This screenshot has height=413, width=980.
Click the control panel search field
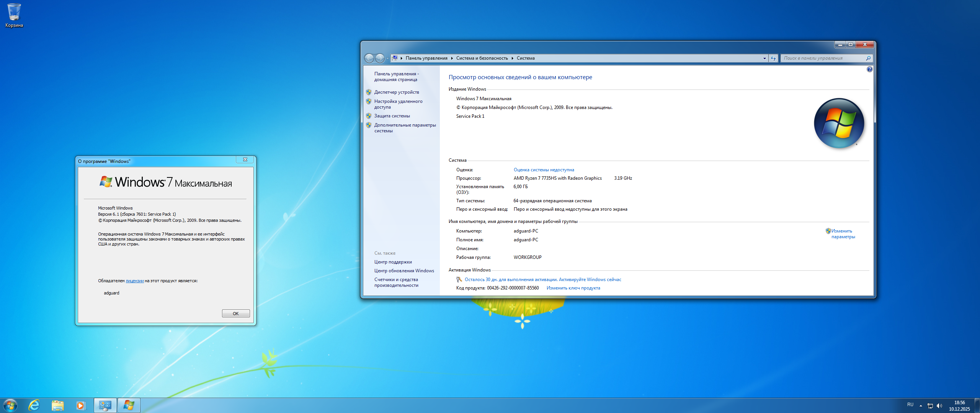coord(823,58)
